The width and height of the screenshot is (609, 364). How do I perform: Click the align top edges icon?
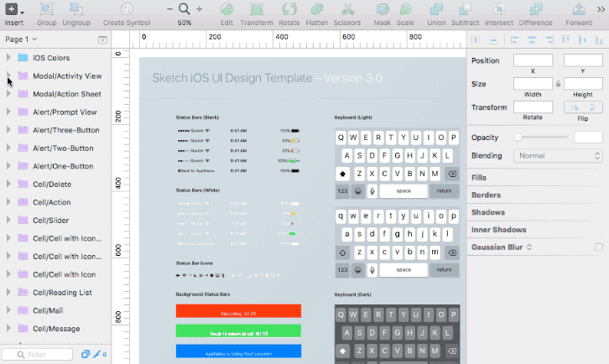pos(565,39)
